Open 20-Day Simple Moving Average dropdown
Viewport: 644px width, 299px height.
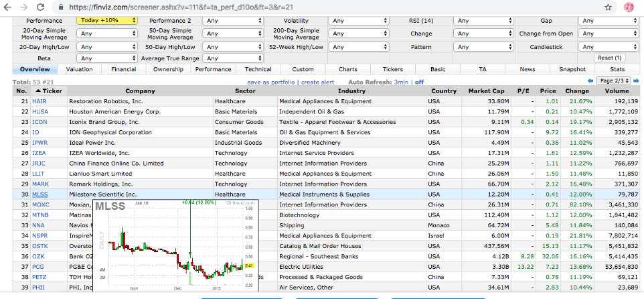(107, 34)
